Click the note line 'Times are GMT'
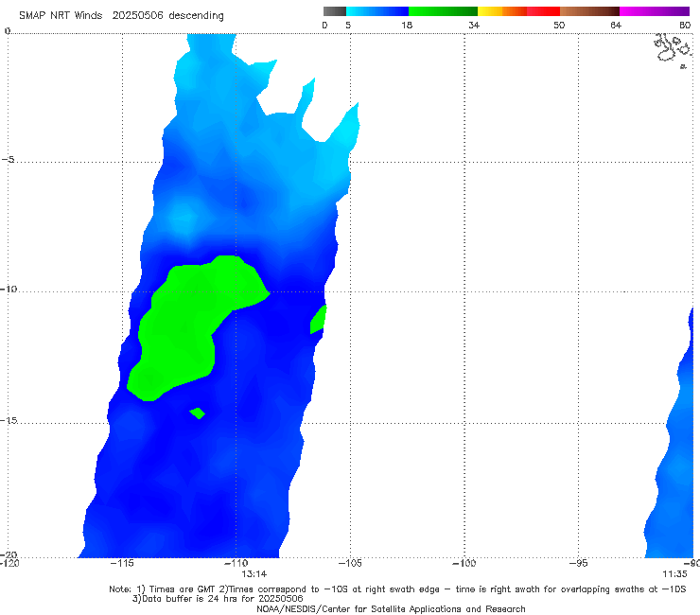Screen dimensions: 700x615 (x=183, y=589)
